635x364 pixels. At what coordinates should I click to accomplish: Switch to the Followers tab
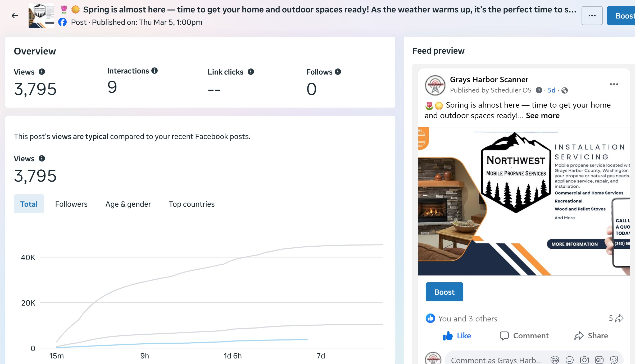71,204
